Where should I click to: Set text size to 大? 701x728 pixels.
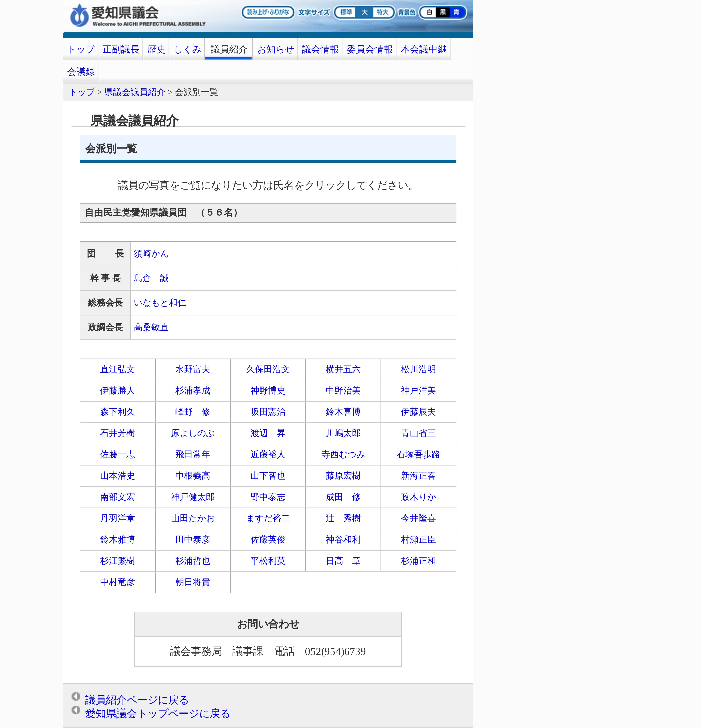tap(365, 12)
